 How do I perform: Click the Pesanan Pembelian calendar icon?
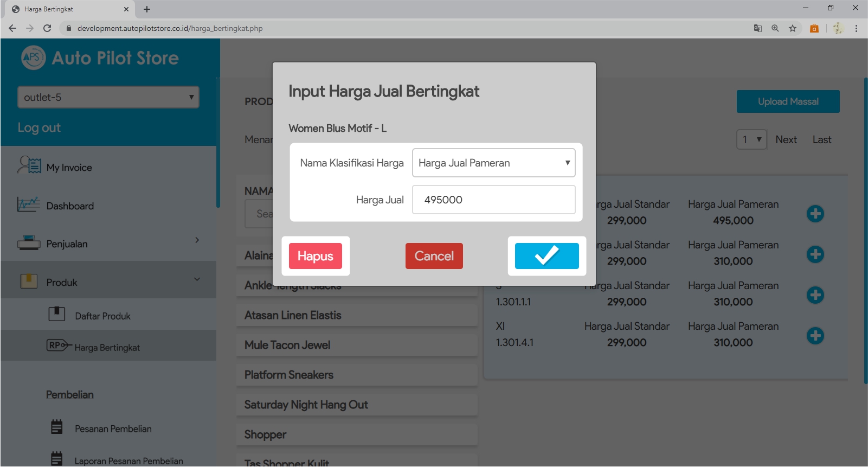(x=57, y=427)
